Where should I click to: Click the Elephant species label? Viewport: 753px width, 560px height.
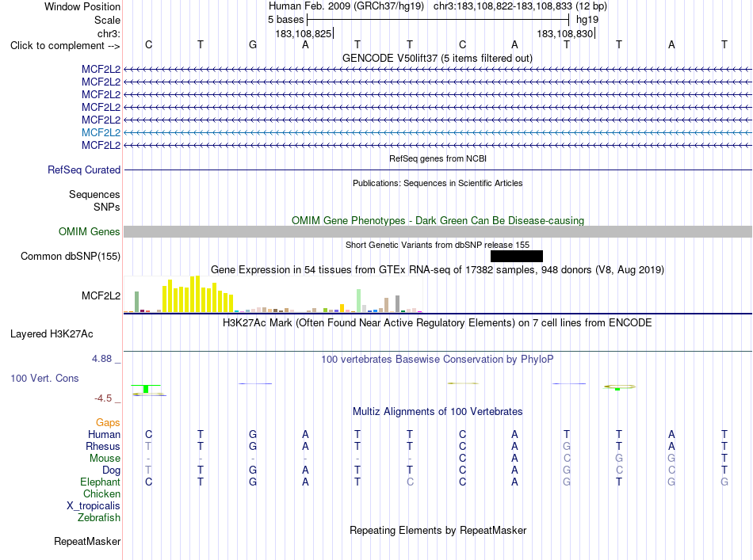coord(100,482)
